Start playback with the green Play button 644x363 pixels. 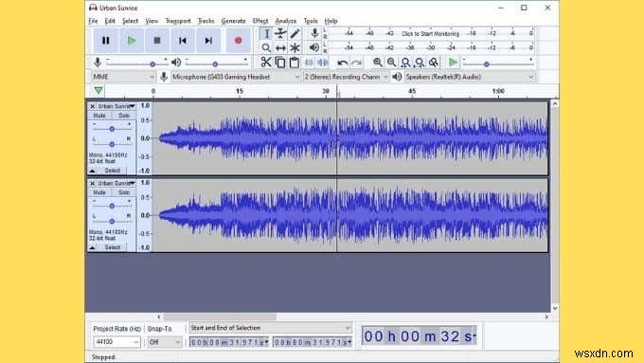(132, 41)
